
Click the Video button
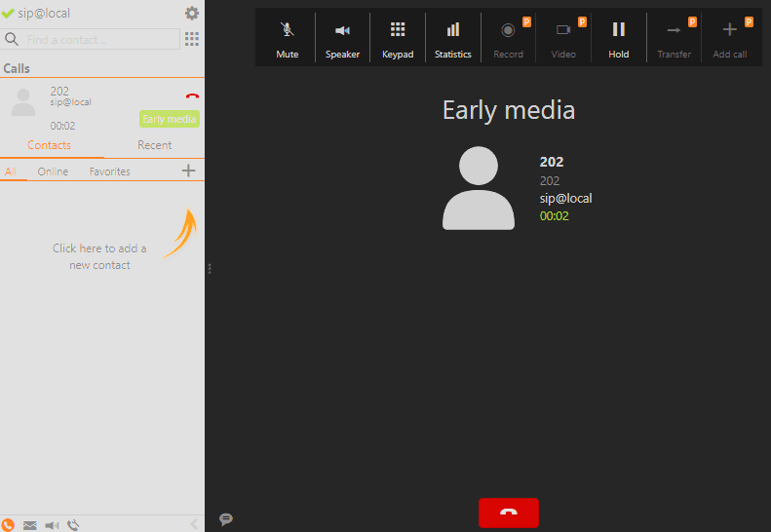coord(563,38)
